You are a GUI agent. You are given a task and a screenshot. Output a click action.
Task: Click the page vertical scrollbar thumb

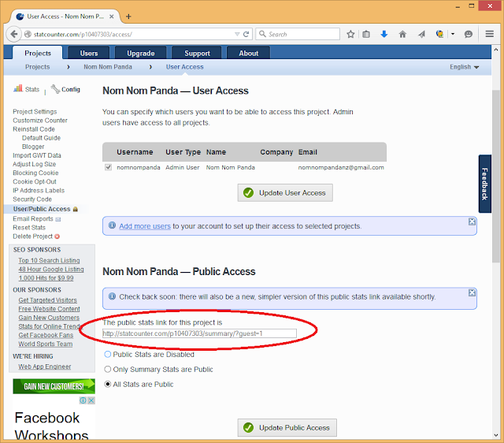click(495, 177)
